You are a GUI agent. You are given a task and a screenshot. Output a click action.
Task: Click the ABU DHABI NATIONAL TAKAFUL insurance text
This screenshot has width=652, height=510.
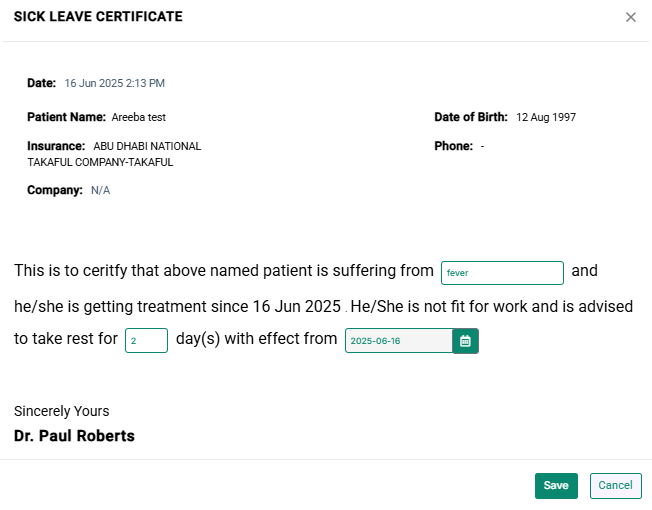114,154
